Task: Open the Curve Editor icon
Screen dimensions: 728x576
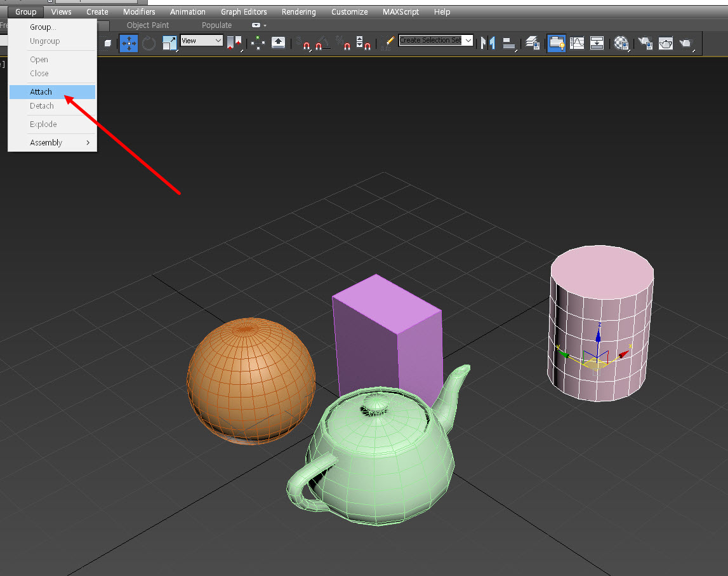Action: (x=577, y=43)
